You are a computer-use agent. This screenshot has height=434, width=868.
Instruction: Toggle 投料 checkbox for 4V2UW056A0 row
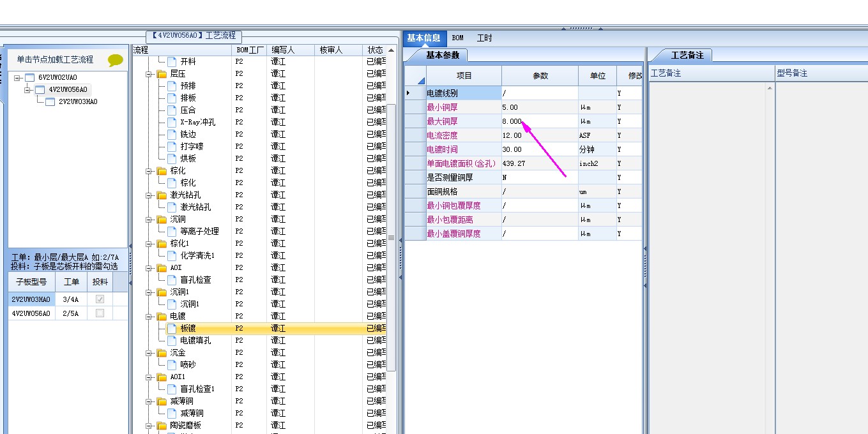point(100,313)
